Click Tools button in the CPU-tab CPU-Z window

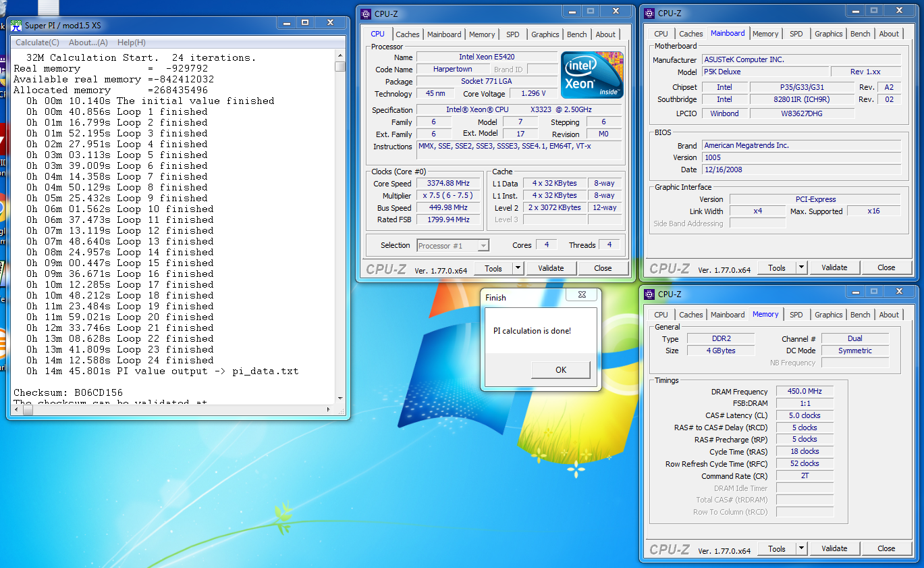point(493,268)
